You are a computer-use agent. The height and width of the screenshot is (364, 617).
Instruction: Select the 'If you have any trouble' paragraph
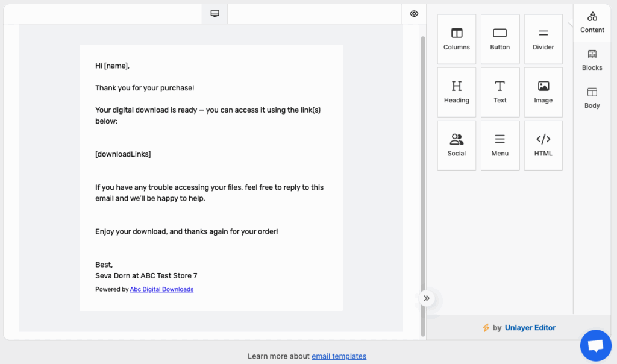[x=209, y=193]
